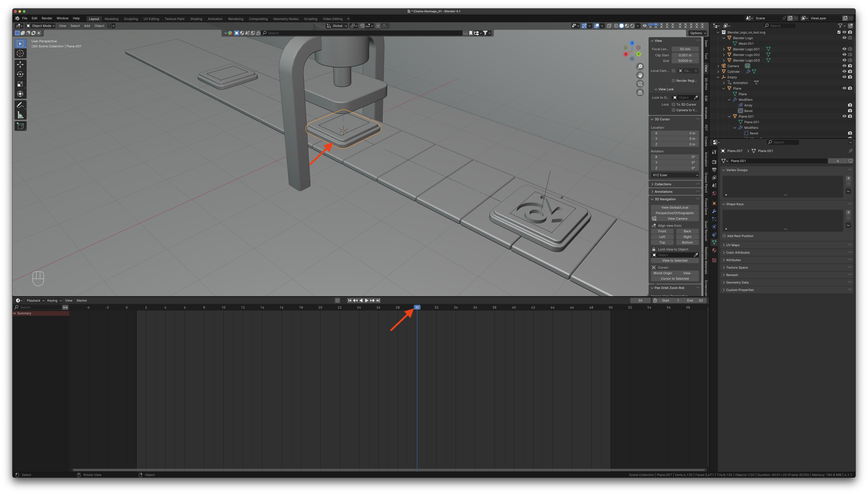The height and width of the screenshot is (494, 868).
Task: Switch to the Geometry Nodes workspace tab
Action: [286, 19]
